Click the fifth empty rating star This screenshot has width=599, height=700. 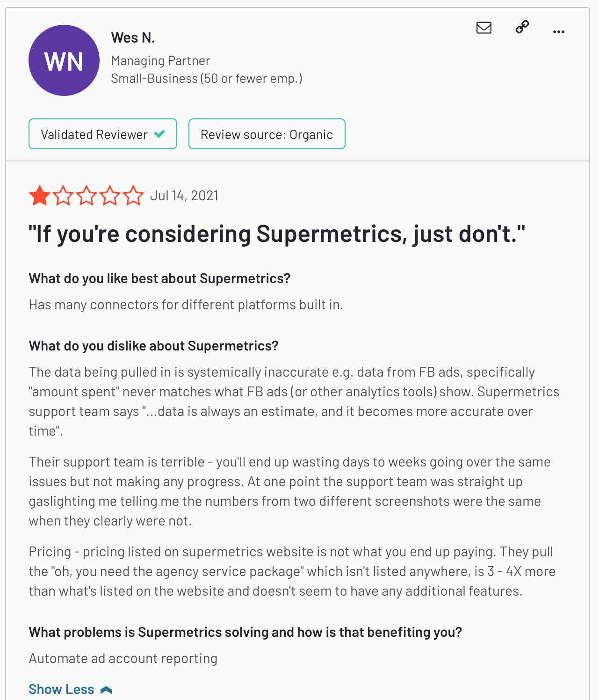click(x=133, y=196)
